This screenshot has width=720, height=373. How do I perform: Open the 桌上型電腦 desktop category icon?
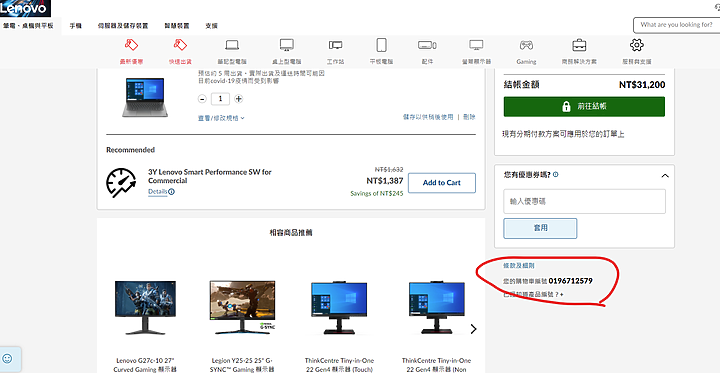pos(287,45)
